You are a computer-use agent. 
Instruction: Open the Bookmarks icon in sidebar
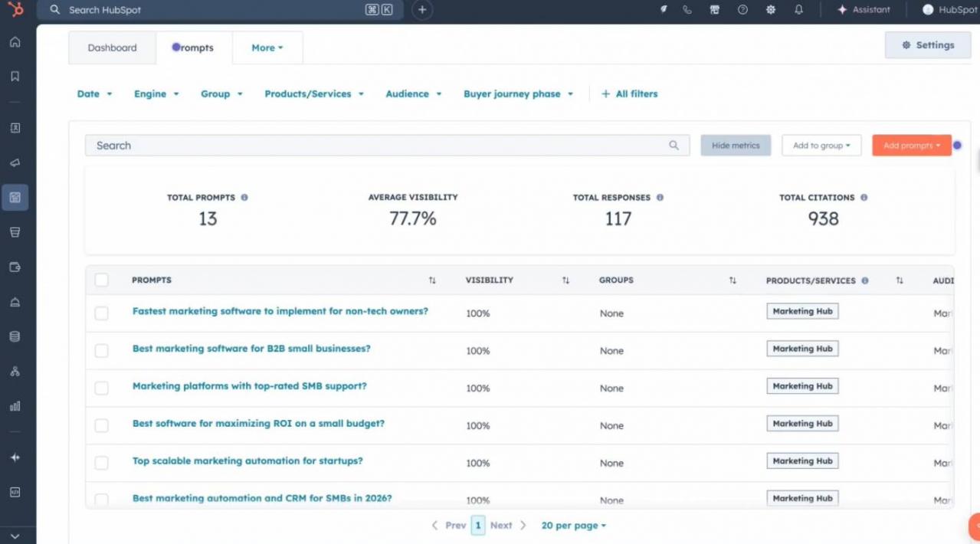pos(15,76)
